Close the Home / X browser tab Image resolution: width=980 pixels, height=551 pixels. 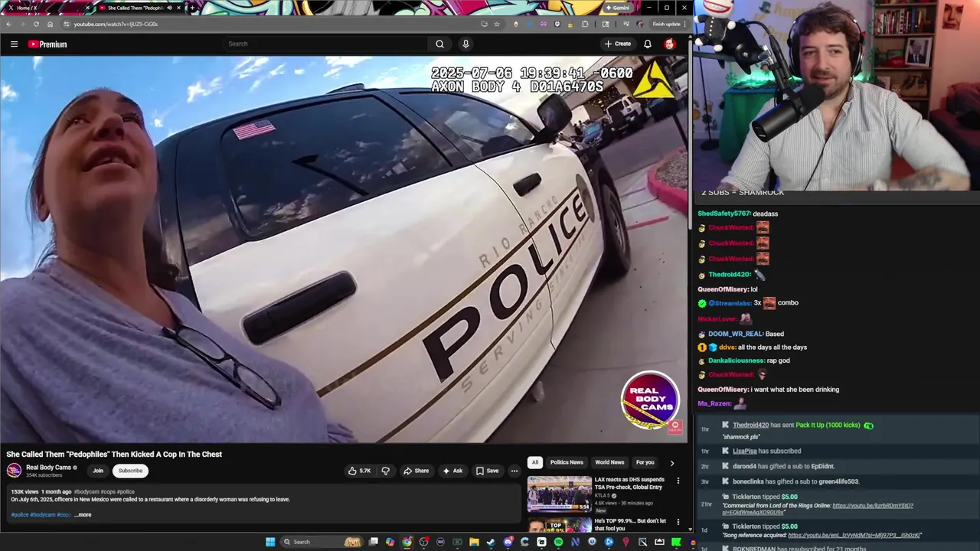87,8
